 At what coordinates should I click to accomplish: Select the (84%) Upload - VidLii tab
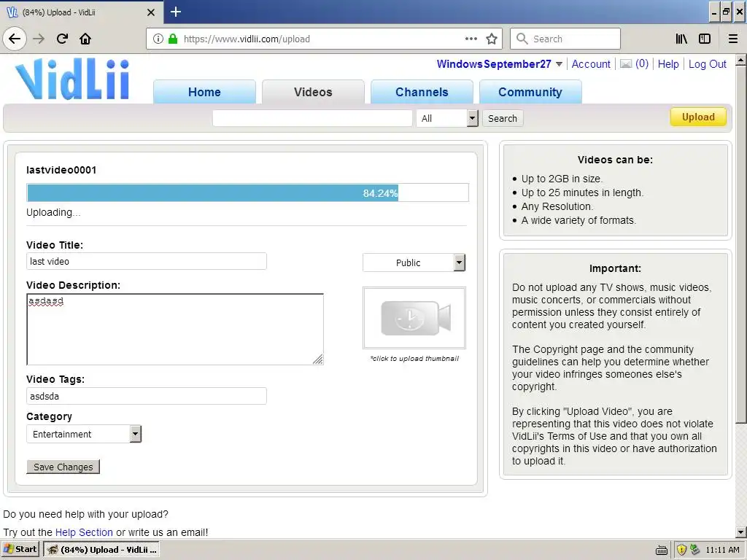(x=81, y=12)
